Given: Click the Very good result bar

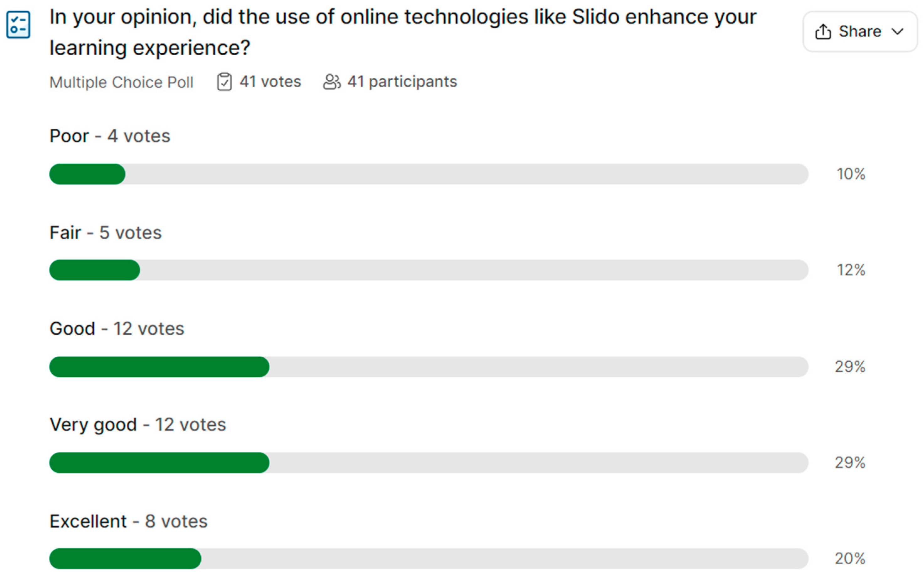Looking at the screenshot, I should coord(428,462).
